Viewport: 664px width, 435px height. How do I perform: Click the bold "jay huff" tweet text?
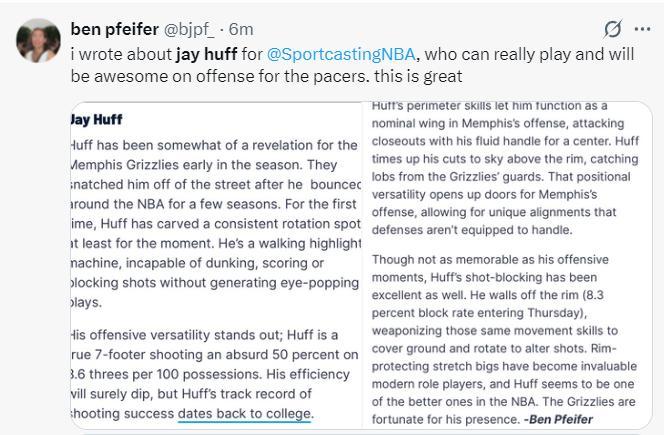click(x=207, y=53)
